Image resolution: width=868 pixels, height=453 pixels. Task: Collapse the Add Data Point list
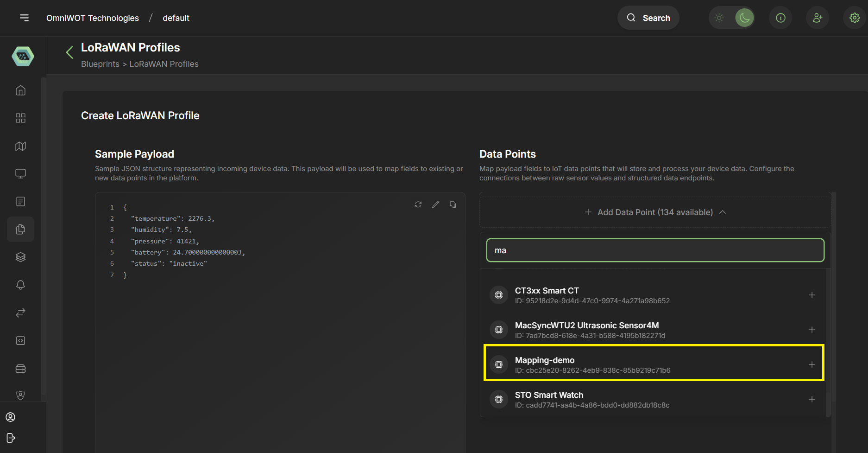point(723,212)
